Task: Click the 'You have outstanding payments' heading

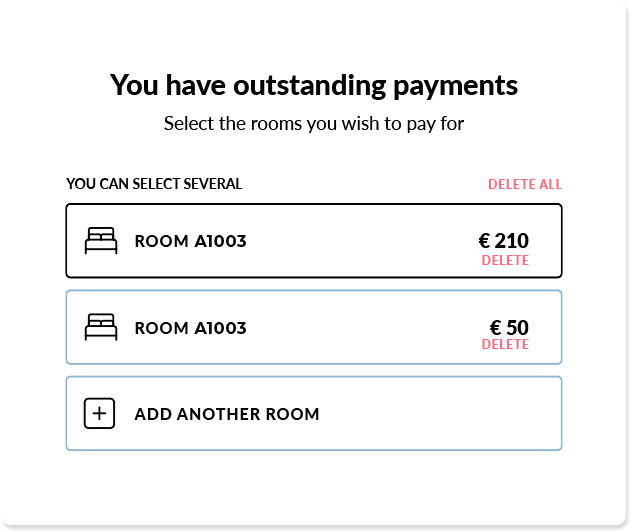Action: click(314, 85)
